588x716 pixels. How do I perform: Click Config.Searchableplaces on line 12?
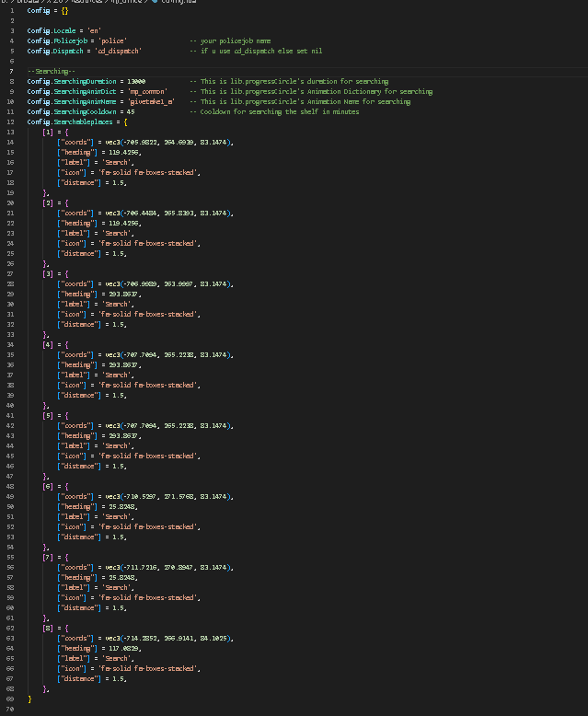[70, 121]
